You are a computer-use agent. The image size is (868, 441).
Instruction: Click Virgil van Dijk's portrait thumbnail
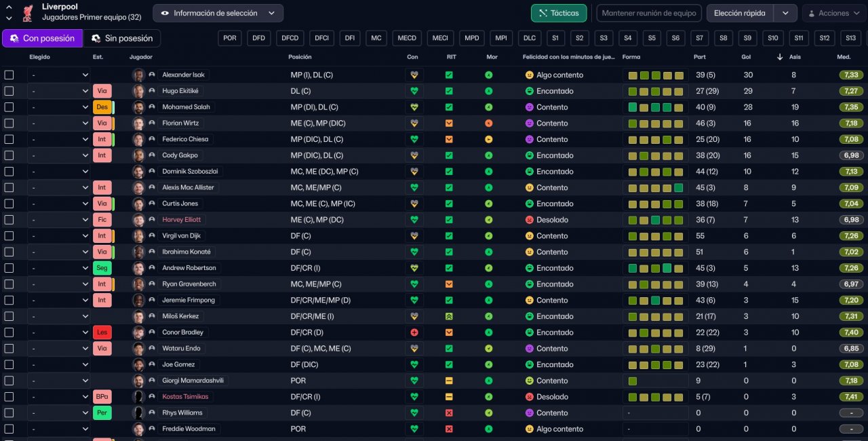pos(139,236)
